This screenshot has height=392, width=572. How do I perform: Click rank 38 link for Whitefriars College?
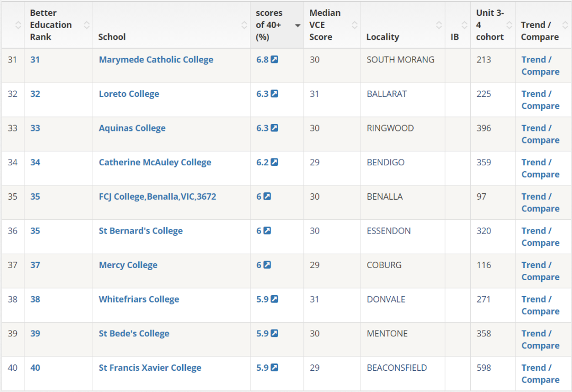(35, 299)
